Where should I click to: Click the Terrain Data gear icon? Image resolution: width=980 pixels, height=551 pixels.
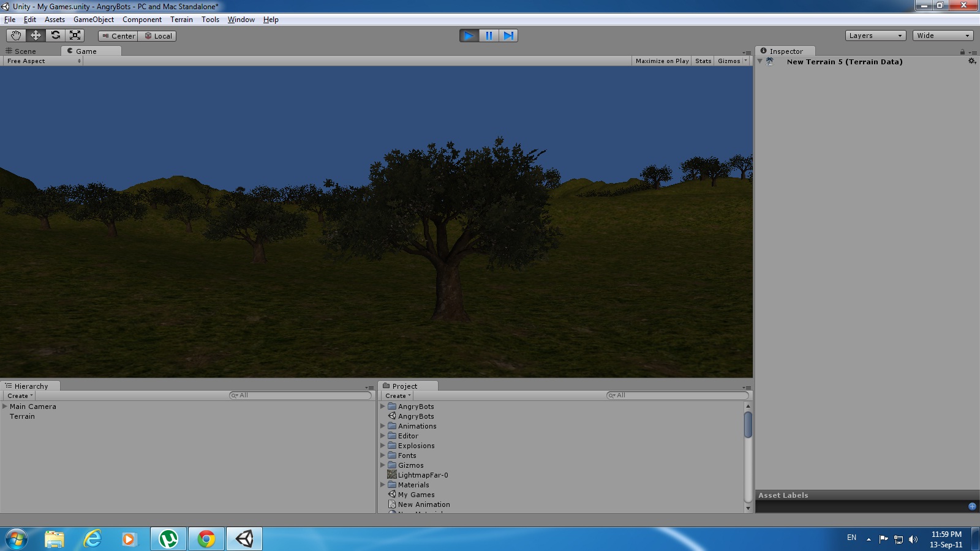(972, 61)
